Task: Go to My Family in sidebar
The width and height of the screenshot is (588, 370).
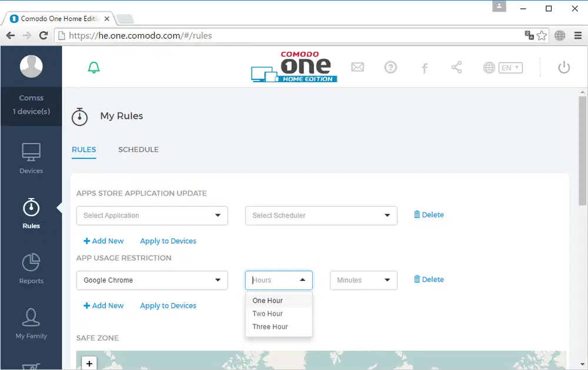Action: coord(31,324)
